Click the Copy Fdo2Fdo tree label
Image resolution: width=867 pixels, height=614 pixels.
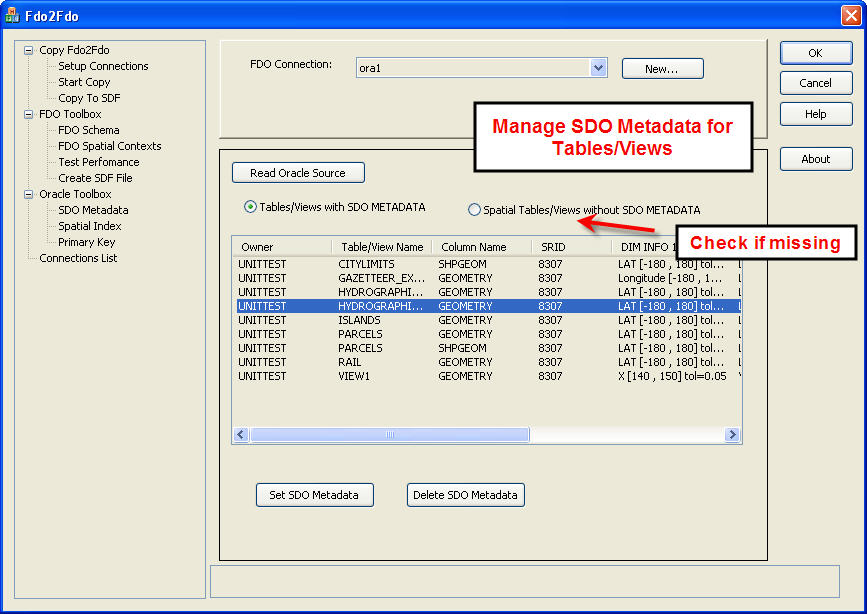pos(74,50)
